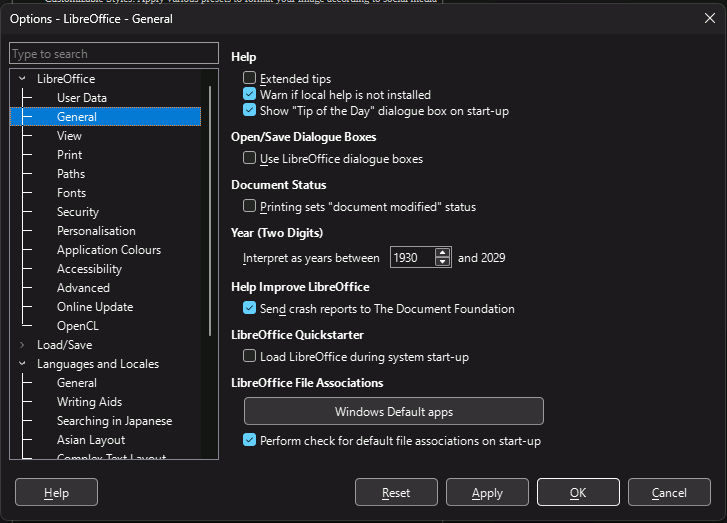Select the Languages and Locales label
Image resolution: width=727 pixels, height=523 pixels.
click(98, 364)
